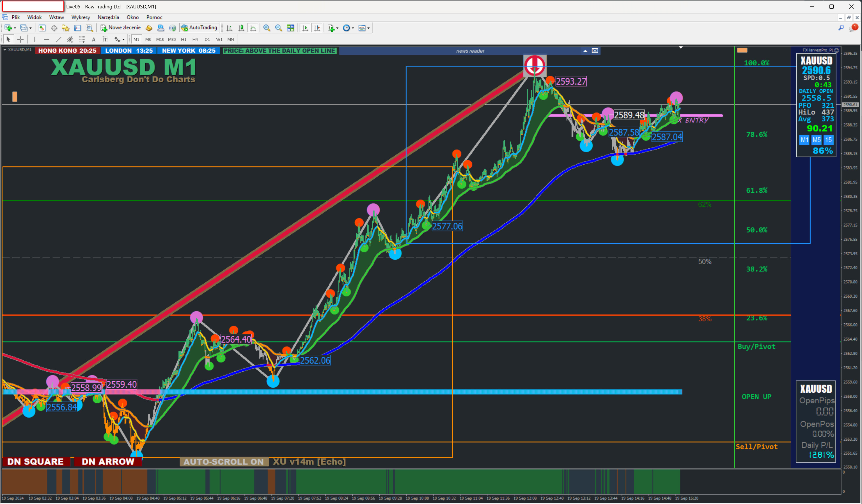Open the profiles dropdown arrow

coord(30,28)
